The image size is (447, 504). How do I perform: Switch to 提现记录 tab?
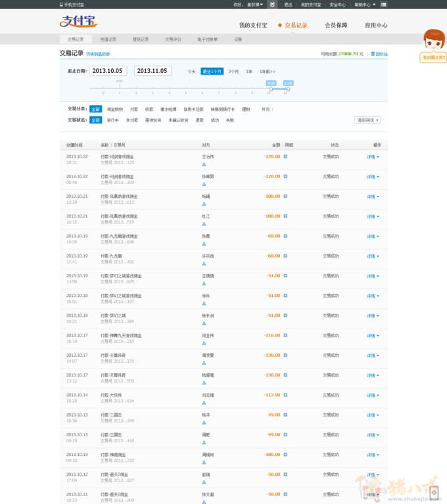coord(141,39)
